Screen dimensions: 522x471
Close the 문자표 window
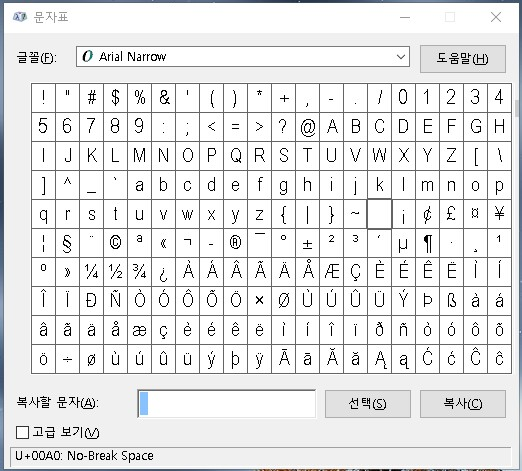coord(496,17)
